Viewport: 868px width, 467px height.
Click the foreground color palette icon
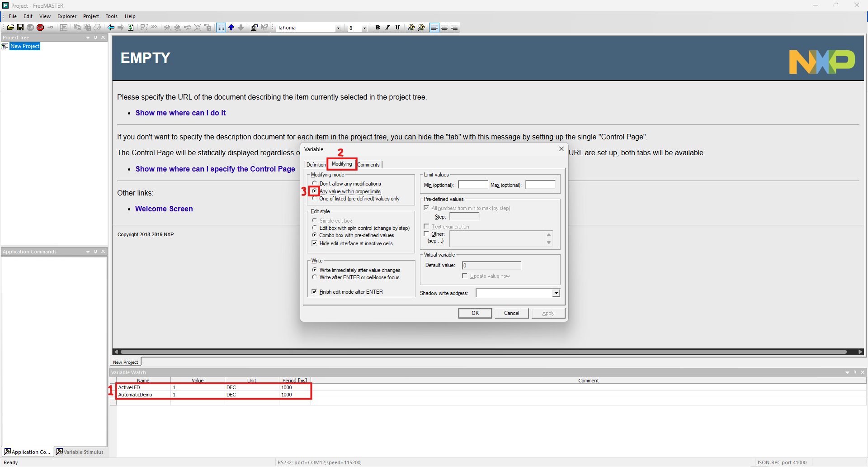tap(411, 28)
